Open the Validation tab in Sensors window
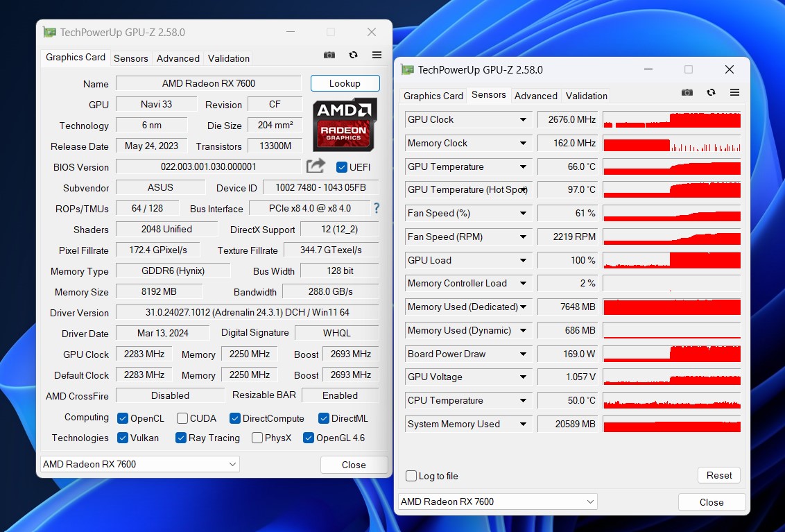Viewport: 785px width, 532px height. 586,96
